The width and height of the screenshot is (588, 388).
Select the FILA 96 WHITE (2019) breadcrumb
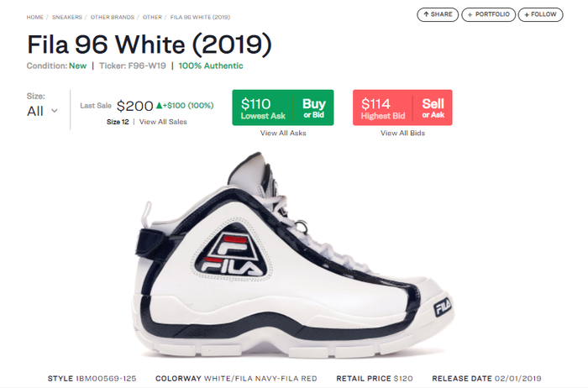point(200,17)
